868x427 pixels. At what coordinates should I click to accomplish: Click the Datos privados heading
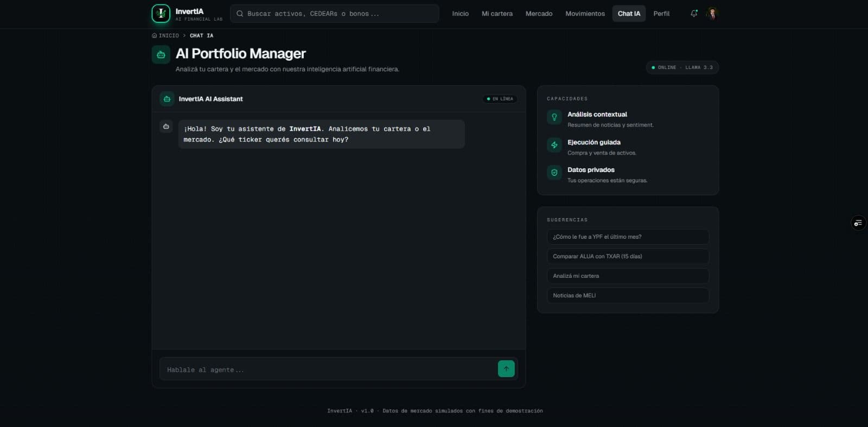[x=591, y=170]
